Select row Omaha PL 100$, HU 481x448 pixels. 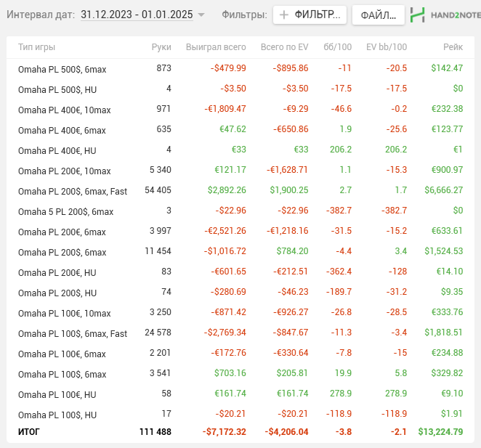click(240, 415)
